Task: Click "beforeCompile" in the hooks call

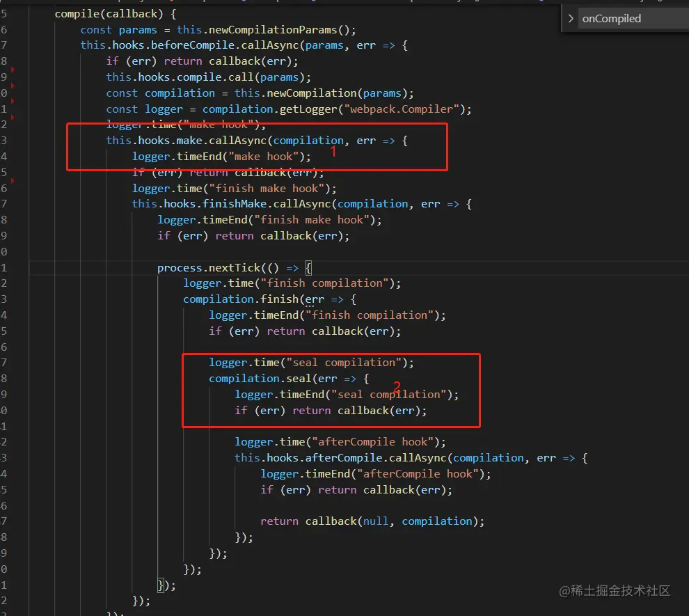Action: point(193,45)
